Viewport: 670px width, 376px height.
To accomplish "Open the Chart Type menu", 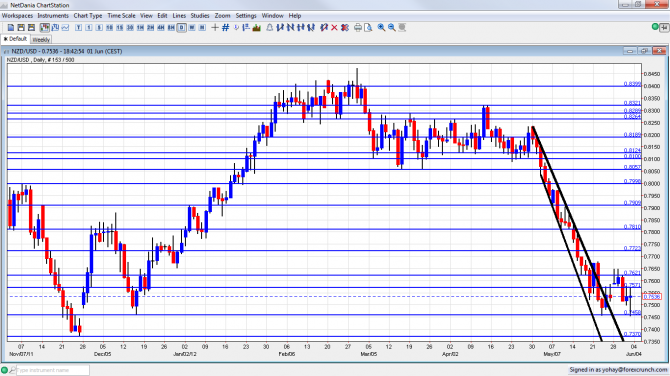I will pos(88,16).
